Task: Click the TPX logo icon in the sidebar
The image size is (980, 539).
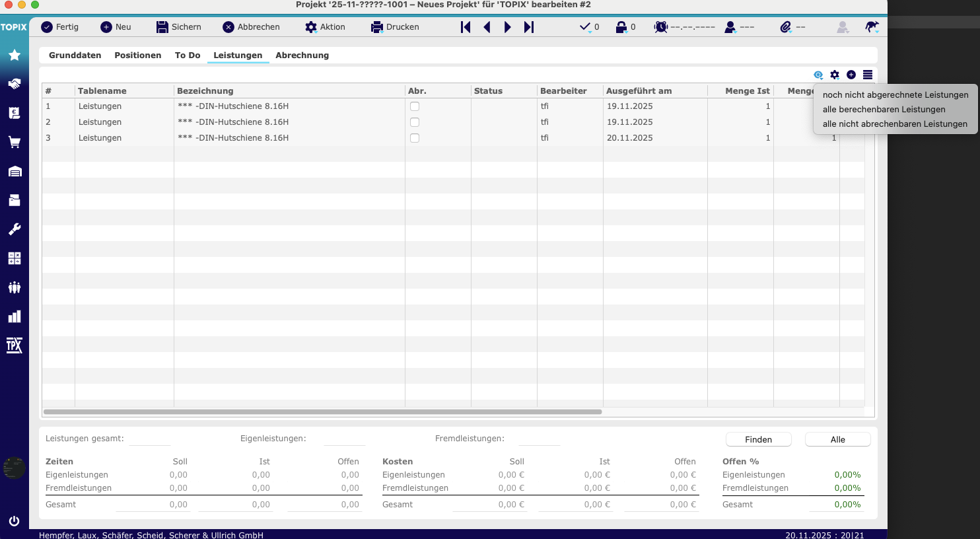Action: pyautogui.click(x=15, y=345)
